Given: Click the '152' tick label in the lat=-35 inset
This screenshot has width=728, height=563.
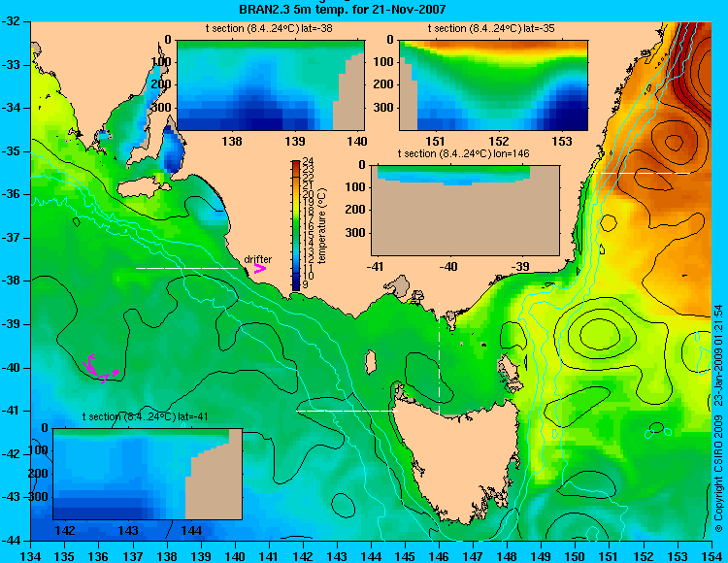Looking at the screenshot, I should click(499, 141).
